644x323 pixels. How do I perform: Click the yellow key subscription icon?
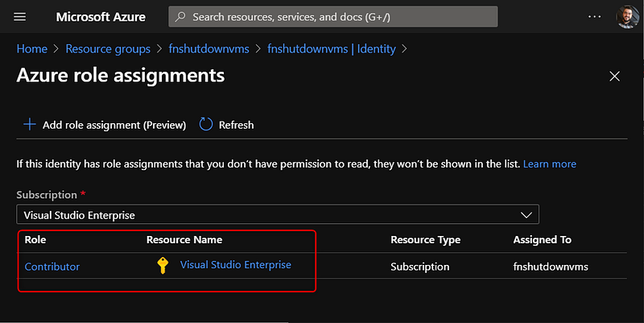tap(162, 266)
